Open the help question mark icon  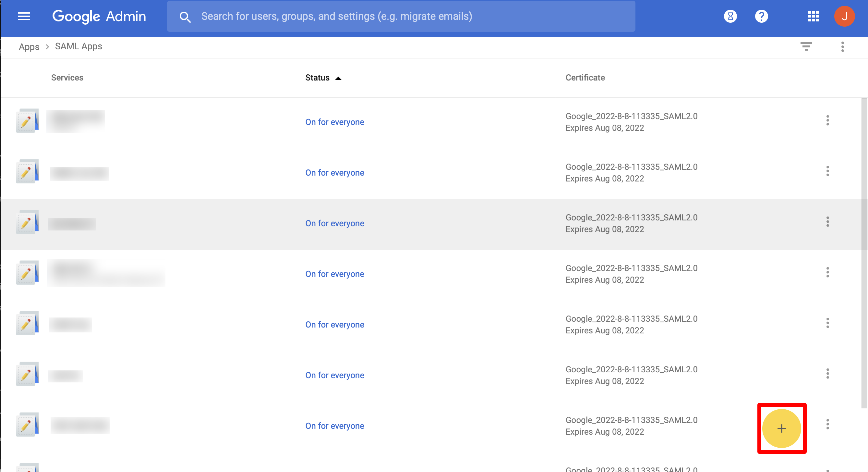click(761, 16)
